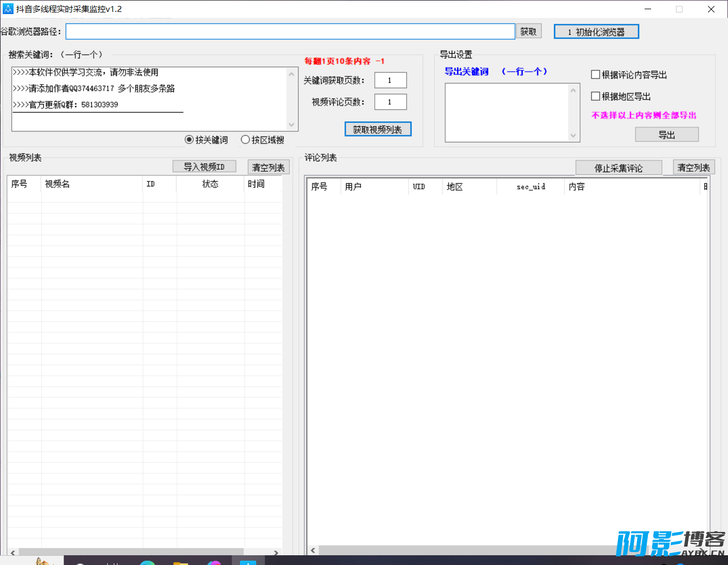Click the video list horizontal scrollbar thumb
This screenshot has height=565, width=728.
click(x=131, y=553)
